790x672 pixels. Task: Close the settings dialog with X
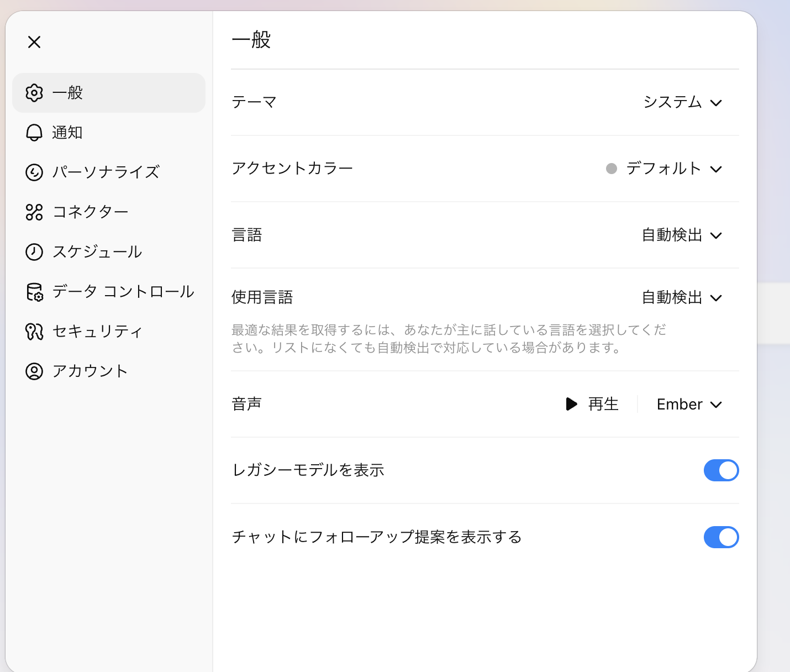34,42
